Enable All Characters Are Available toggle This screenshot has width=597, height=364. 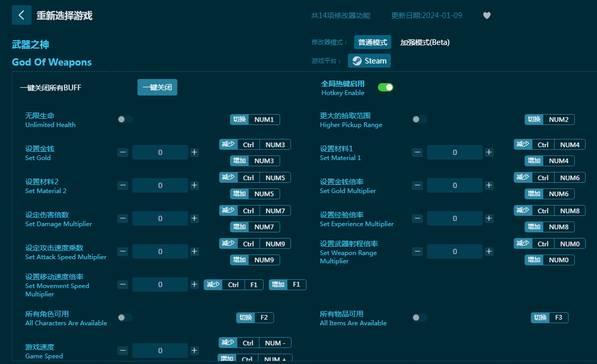pyautogui.click(x=125, y=318)
